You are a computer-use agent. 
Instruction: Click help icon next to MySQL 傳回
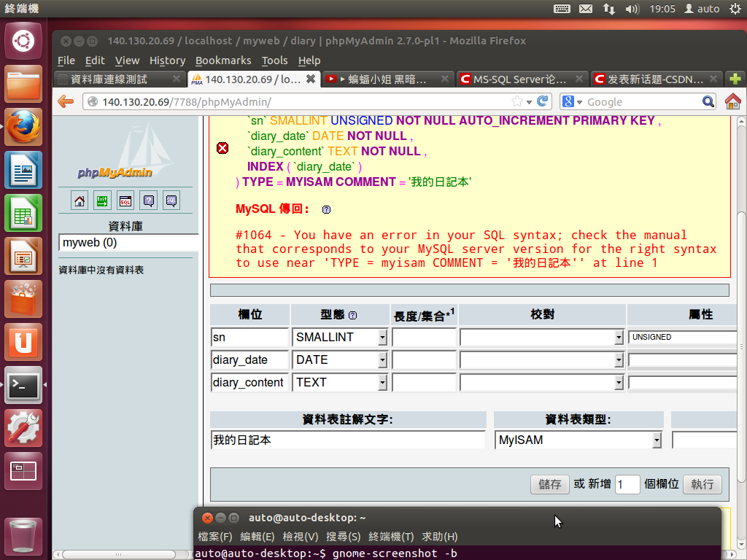click(326, 210)
